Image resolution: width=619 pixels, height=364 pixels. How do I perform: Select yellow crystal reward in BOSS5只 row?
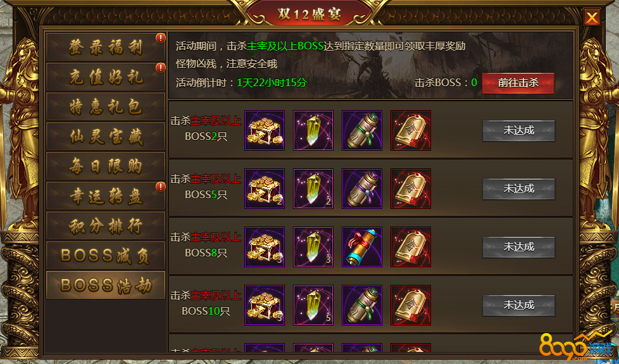pos(313,189)
